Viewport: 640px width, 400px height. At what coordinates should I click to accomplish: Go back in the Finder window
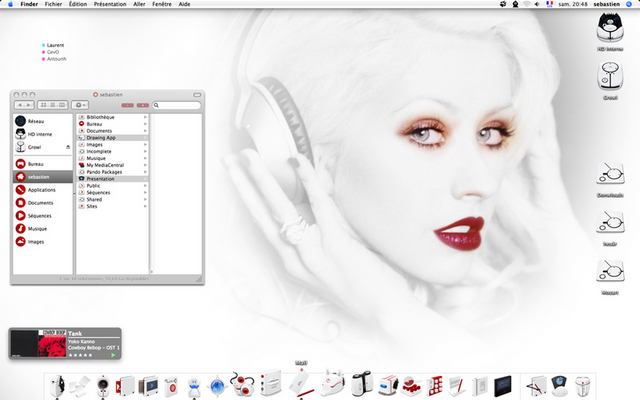pos(20,105)
